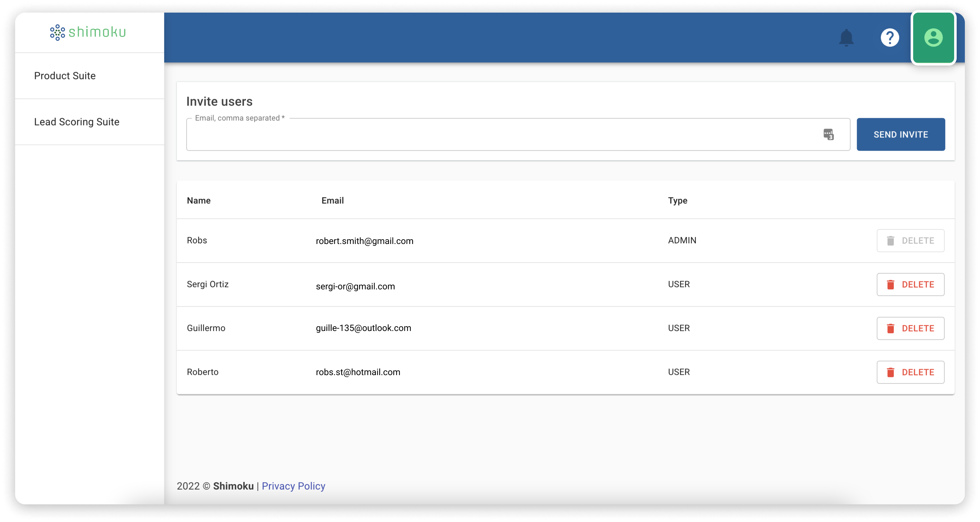Select the name Roberto
This screenshot has width=980, height=522.
point(202,372)
